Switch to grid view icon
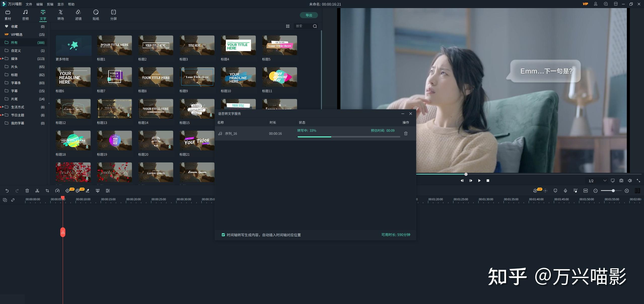 (288, 26)
